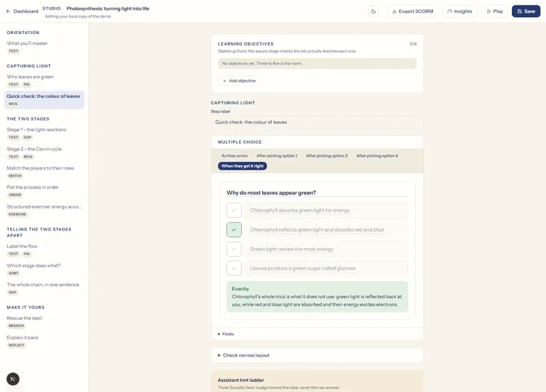Click the 'TELLING THE TWO STAGES APART' heading

[x=39, y=232]
